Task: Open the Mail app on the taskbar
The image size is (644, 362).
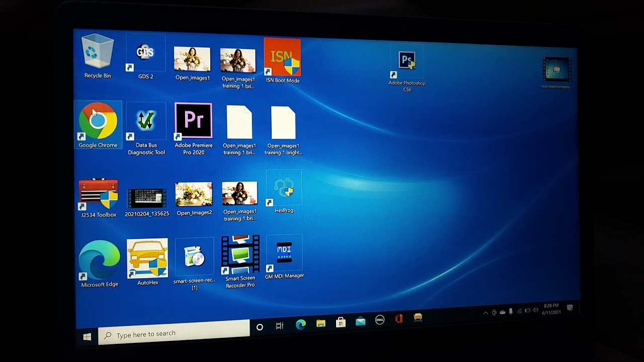Action: [x=360, y=321]
